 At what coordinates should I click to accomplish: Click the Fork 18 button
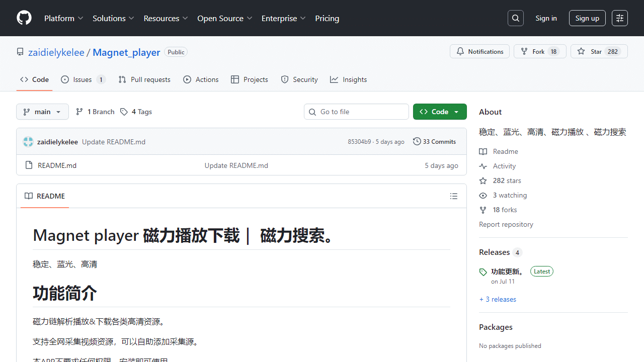point(540,51)
